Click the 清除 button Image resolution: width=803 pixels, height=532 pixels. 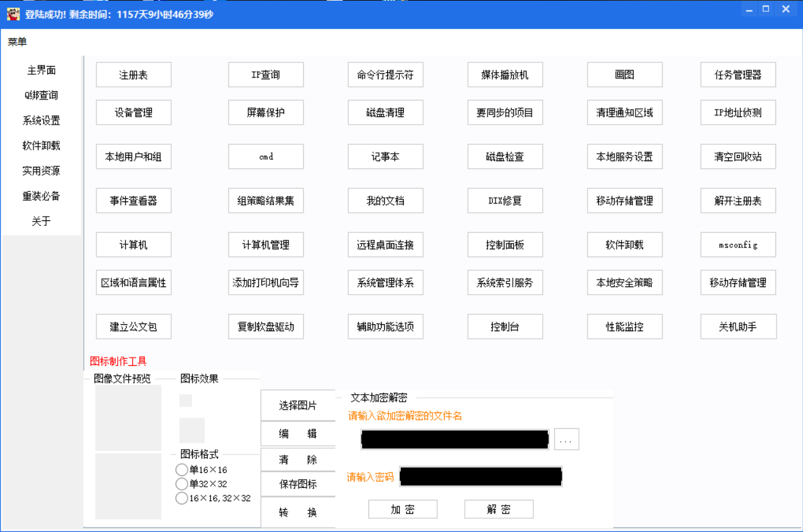[x=298, y=460]
